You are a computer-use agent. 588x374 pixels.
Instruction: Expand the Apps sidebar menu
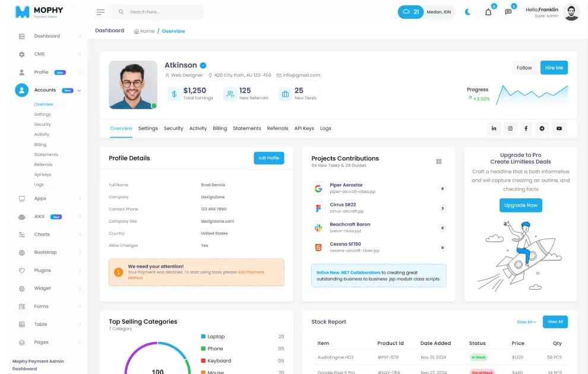point(50,199)
